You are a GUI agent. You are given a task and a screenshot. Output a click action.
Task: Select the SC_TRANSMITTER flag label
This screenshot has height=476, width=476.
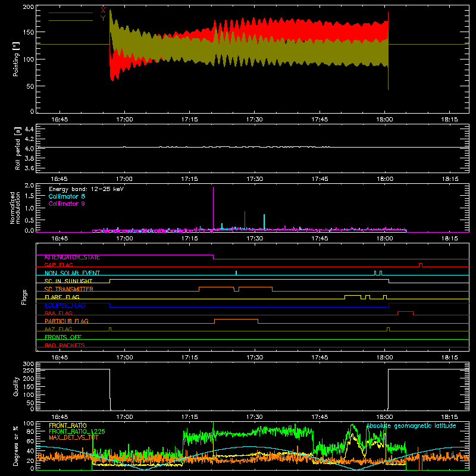pyautogui.click(x=69, y=289)
